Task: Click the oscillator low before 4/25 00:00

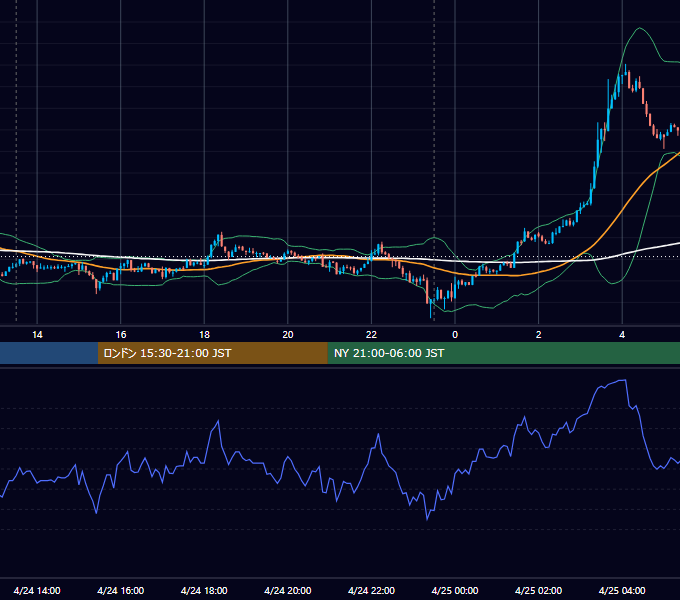Action: [x=427, y=518]
